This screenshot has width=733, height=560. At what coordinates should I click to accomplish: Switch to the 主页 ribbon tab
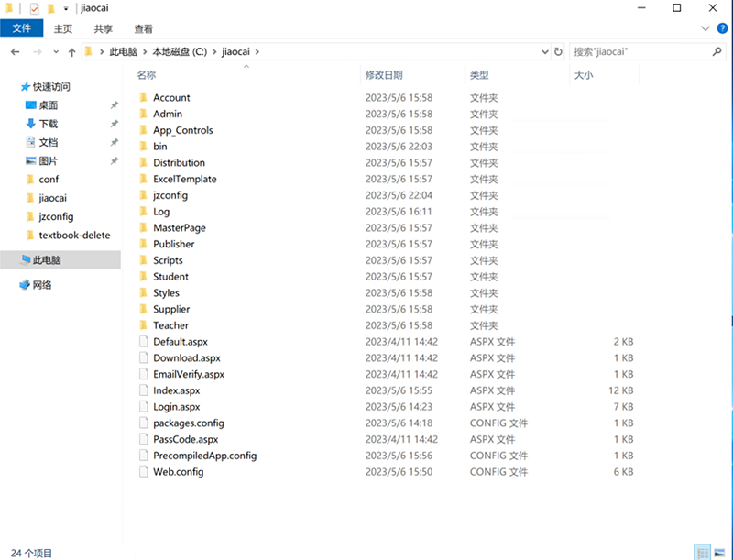pyautogui.click(x=63, y=29)
